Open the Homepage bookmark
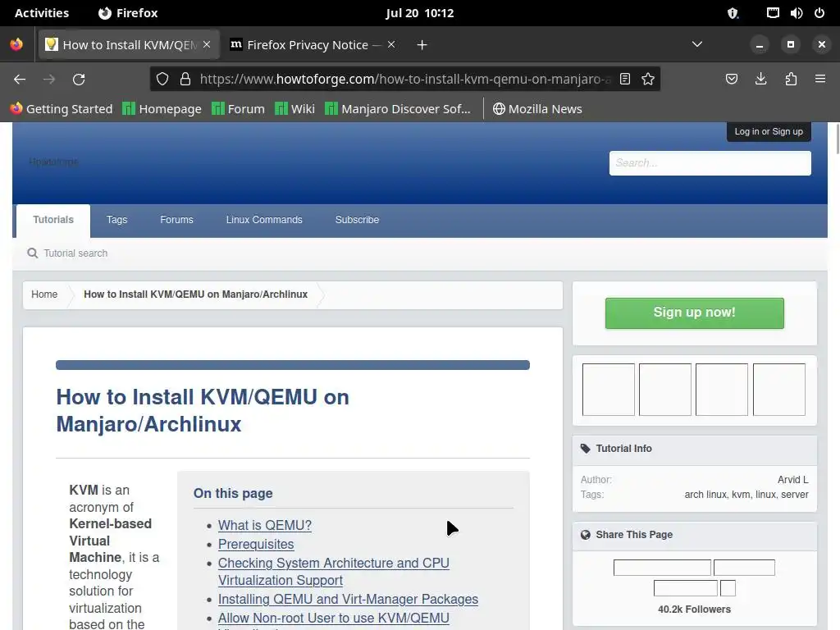This screenshot has height=630, width=840. pos(162,109)
